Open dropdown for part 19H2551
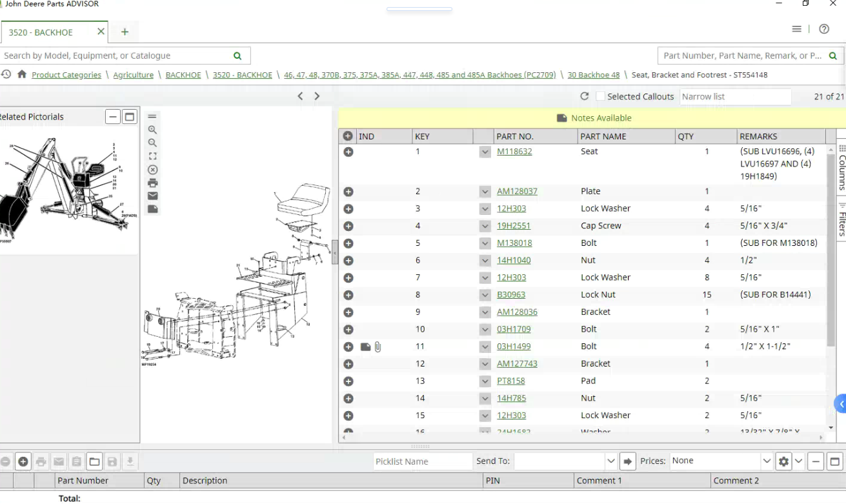The image size is (846, 504). point(485,226)
